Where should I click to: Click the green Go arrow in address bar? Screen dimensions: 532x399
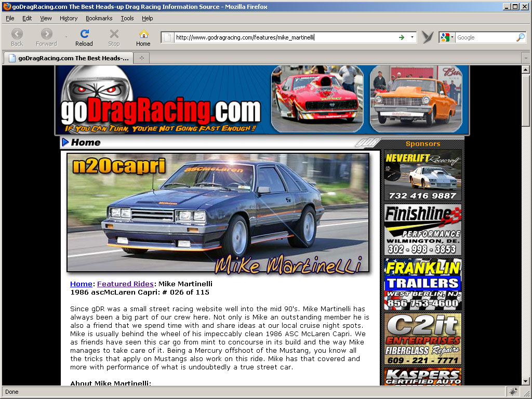click(402, 37)
